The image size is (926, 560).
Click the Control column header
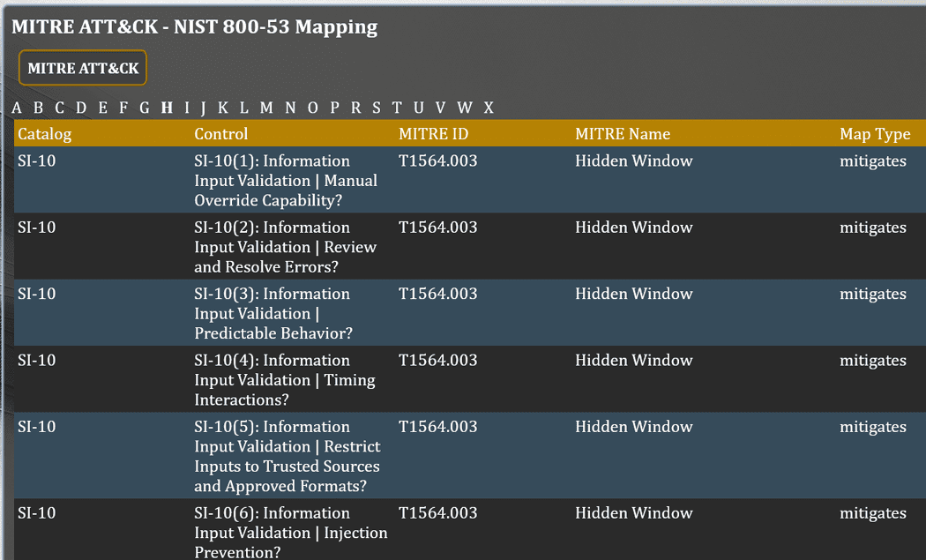[x=221, y=134]
